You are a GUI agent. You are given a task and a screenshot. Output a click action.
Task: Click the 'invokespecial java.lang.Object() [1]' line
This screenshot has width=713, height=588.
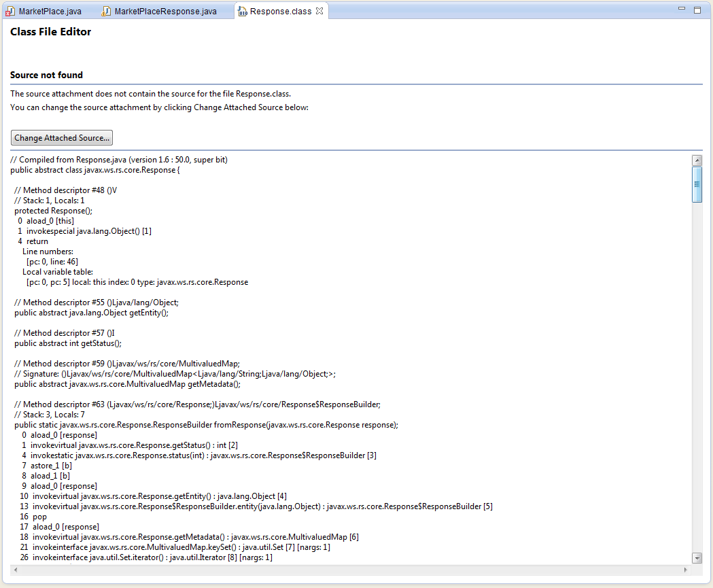(x=84, y=232)
